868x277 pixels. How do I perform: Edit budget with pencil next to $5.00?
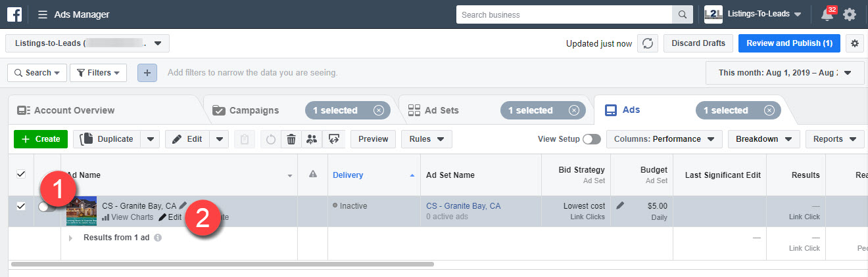click(619, 205)
